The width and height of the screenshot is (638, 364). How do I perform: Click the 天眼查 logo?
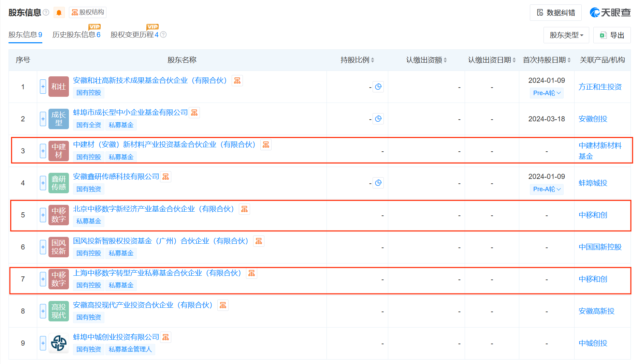tap(610, 13)
